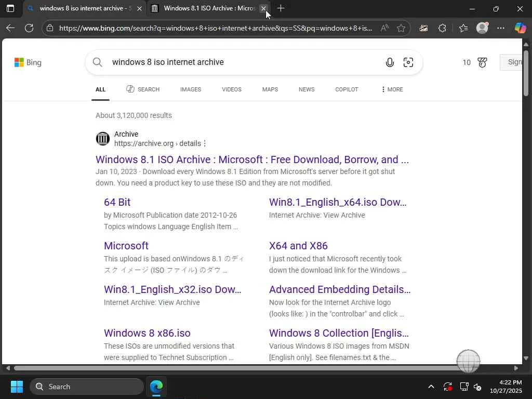532x399 pixels.
Task: Open the tab actions menu icon
Action: pyautogui.click(x=10, y=8)
